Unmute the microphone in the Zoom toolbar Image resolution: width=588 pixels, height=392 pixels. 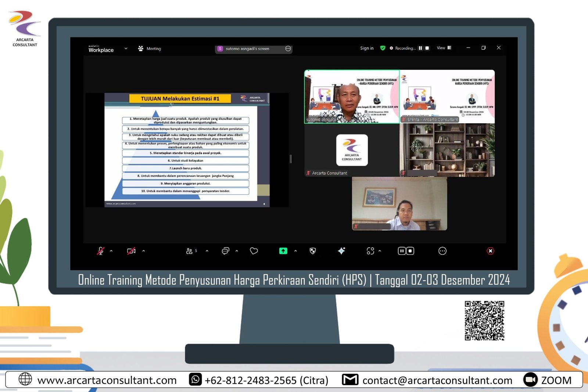pyautogui.click(x=100, y=251)
